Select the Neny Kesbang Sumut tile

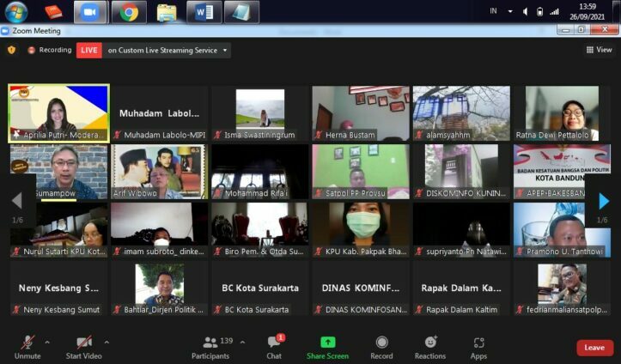click(x=58, y=288)
